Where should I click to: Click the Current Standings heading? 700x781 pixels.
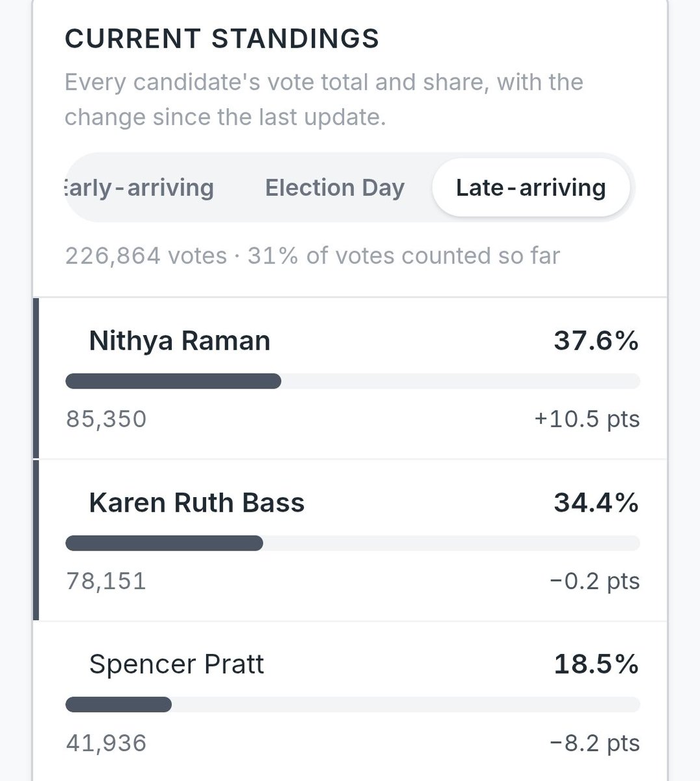[x=222, y=39]
